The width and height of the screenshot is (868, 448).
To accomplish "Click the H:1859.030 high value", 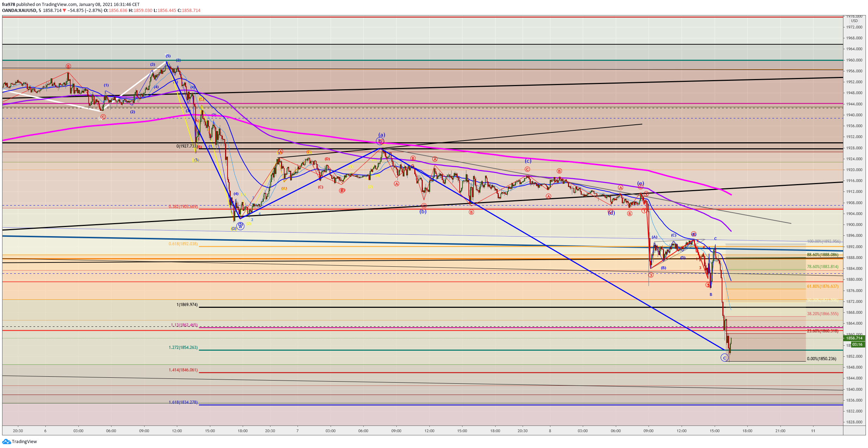I will (140, 11).
